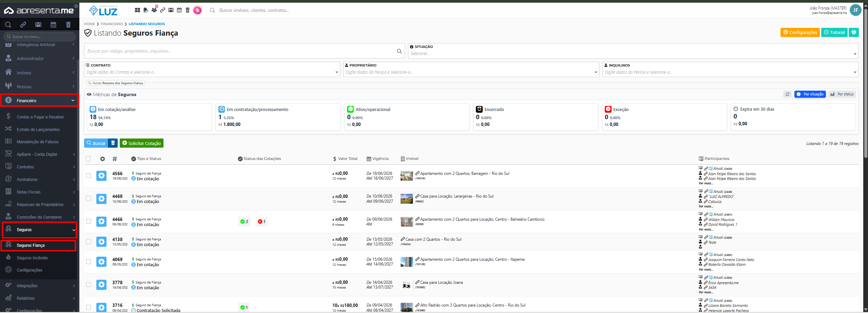
Task: Open the link icon in sidebar toolbar
Action: (x=23, y=24)
